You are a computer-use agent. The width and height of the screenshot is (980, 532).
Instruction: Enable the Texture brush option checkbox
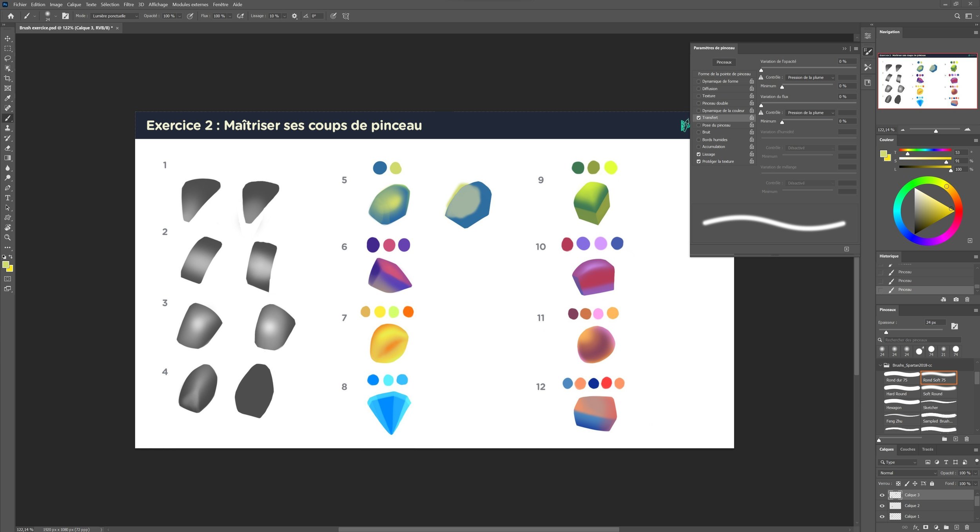click(699, 96)
